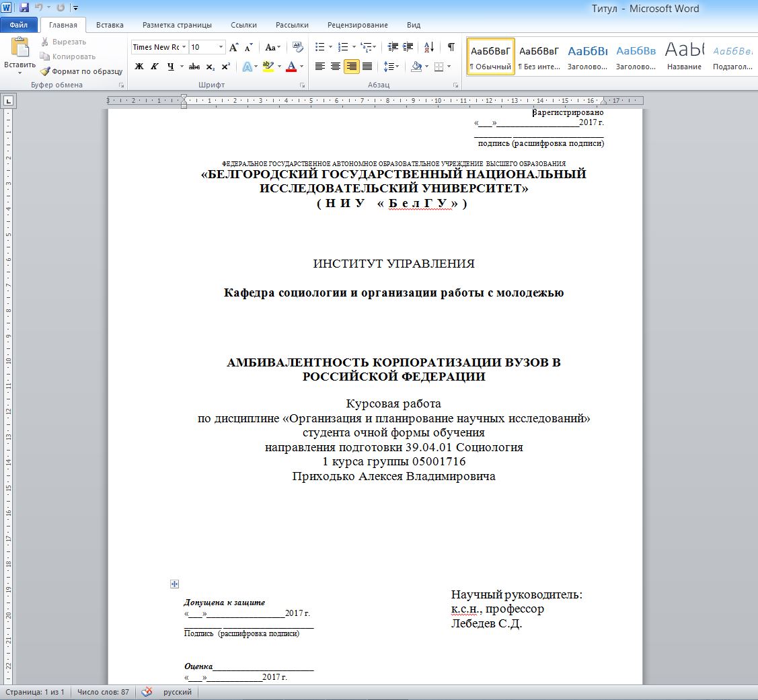Image resolution: width=758 pixels, height=700 pixels.
Task: Open the change case (Aa) dropdown
Action: coord(272,47)
